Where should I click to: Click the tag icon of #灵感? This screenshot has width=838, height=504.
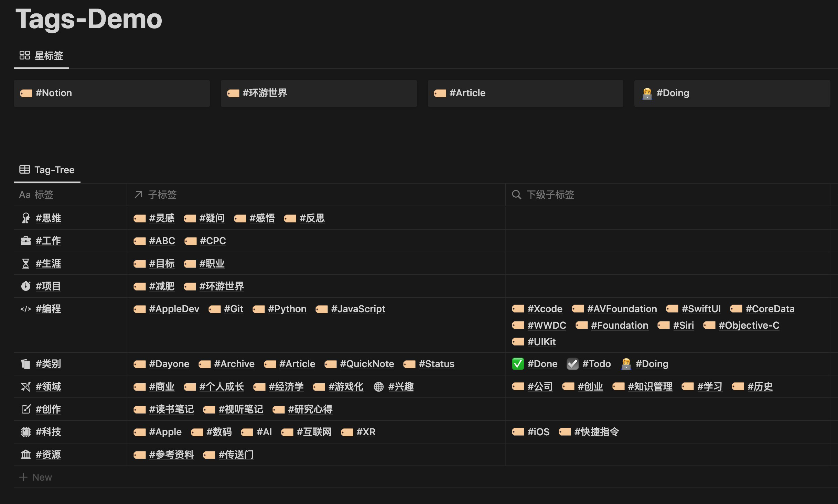(140, 218)
